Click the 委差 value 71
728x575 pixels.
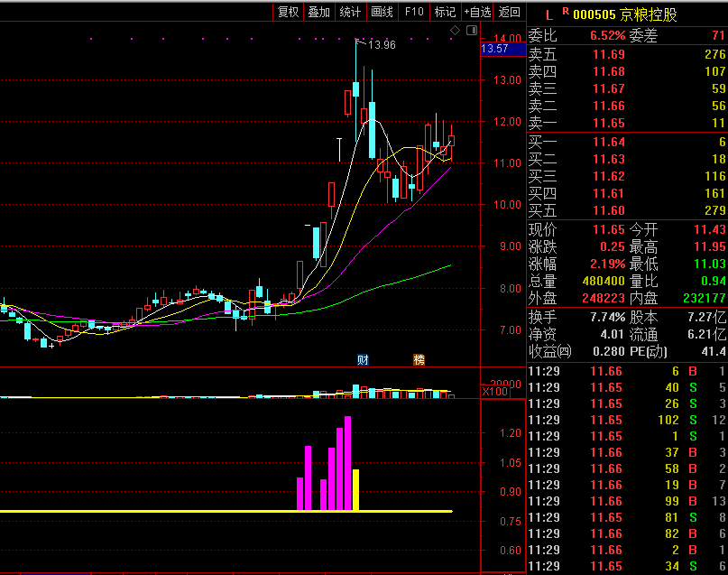pyautogui.click(x=718, y=36)
